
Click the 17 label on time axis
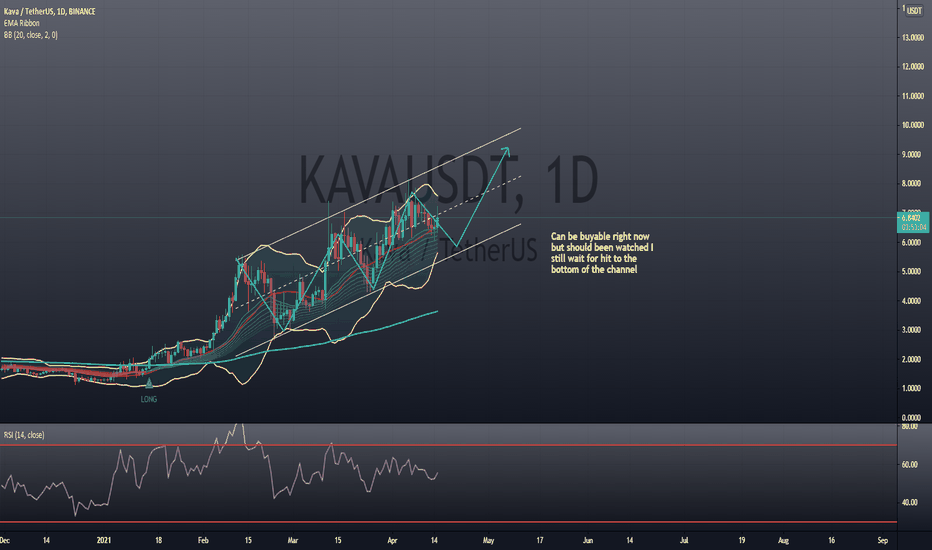pyautogui.click(x=540, y=540)
